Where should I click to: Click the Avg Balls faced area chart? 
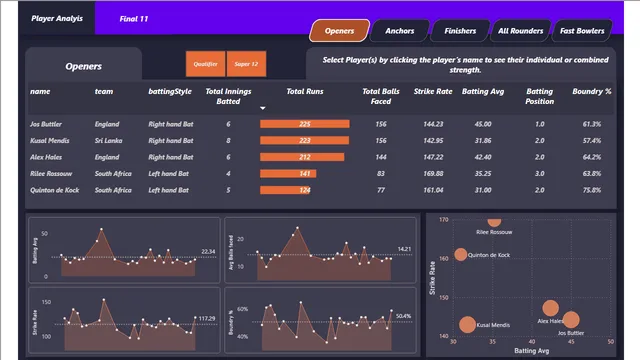coord(320,250)
